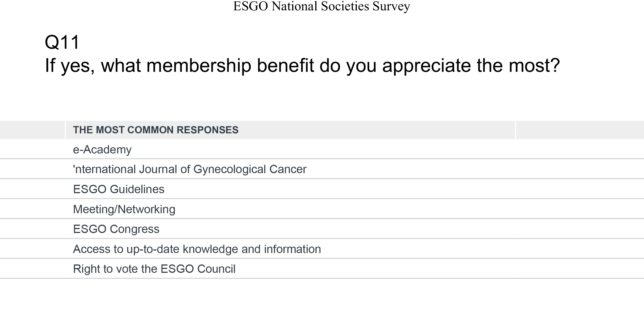Image resolution: width=644 pixels, height=314 pixels.
Task: Click the Q11 question number heading
Action: pos(62,42)
